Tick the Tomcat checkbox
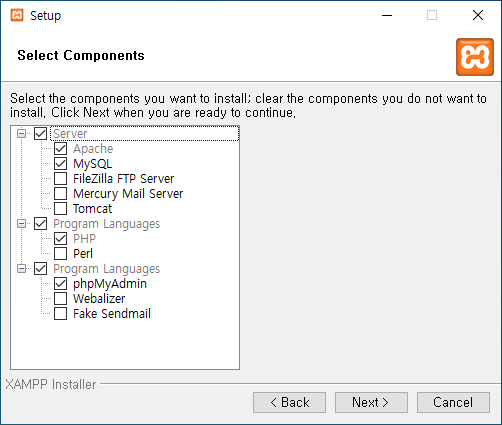This screenshot has width=502, height=425. point(60,208)
